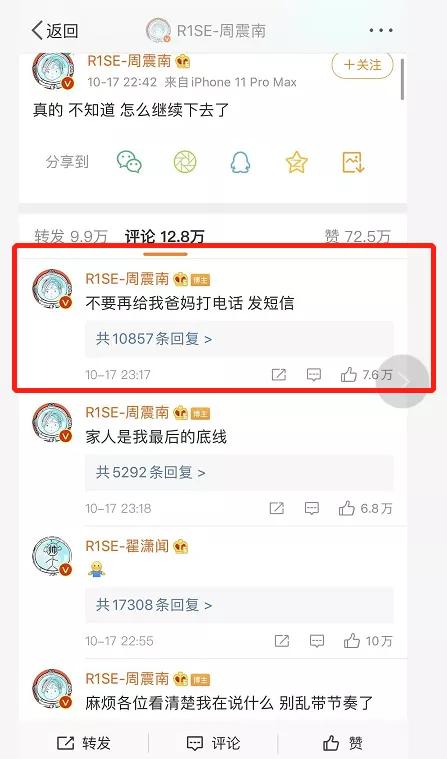Like the 不要再给我爸妈打电话 comment
This screenshot has width=447, height=759.
(x=366, y=374)
